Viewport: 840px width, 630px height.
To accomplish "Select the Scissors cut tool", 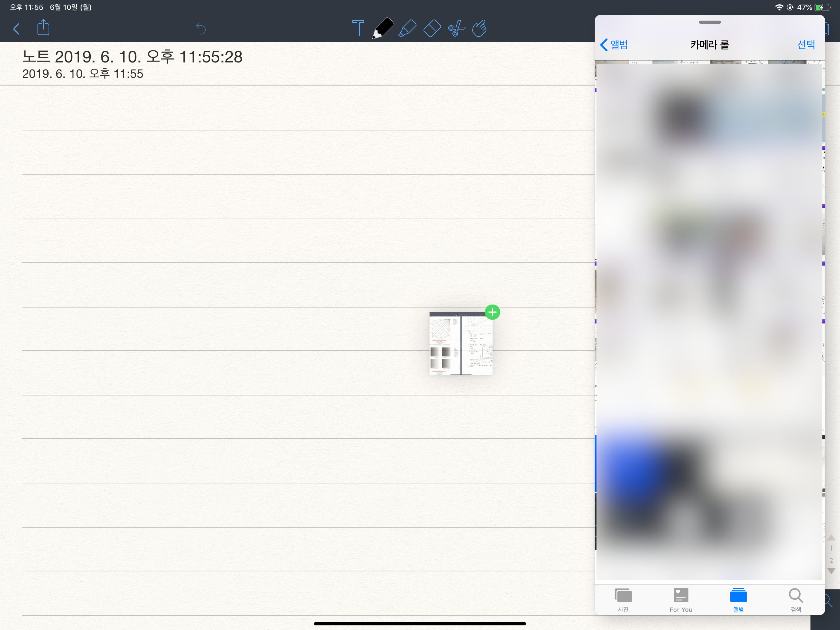I will click(457, 29).
